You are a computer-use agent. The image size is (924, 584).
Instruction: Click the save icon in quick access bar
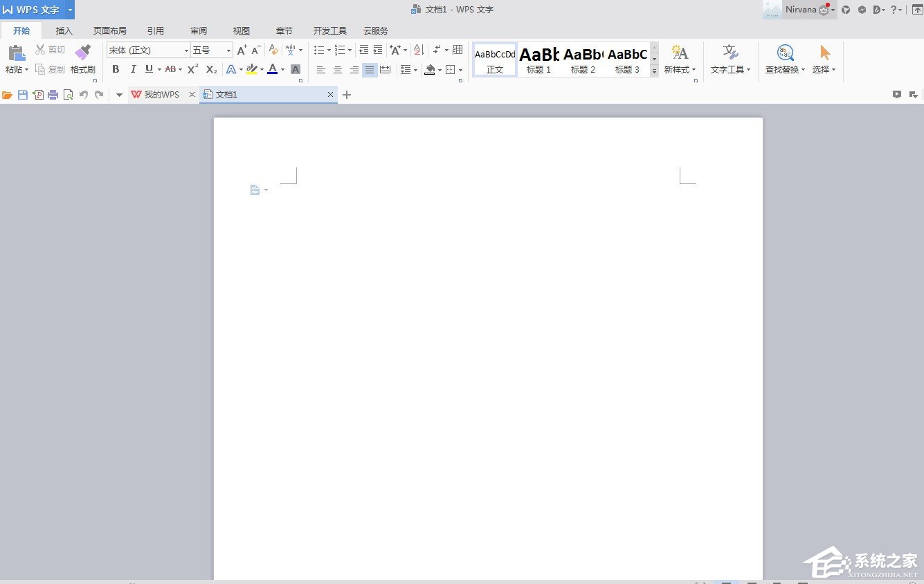click(x=23, y=95)
